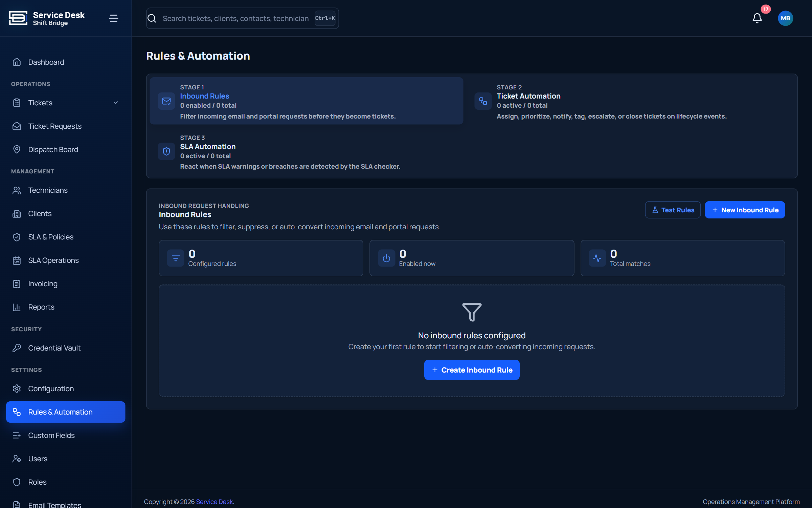Open the Dispatch Board page
This screenshot has width=812, height=508.
(66, 150)
